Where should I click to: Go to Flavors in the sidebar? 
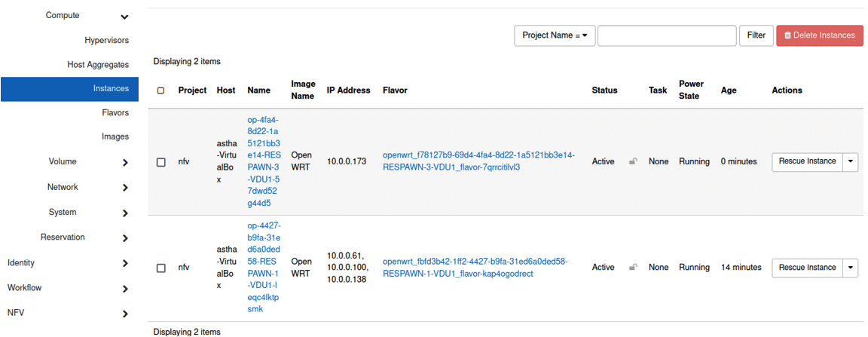point(115,113)
